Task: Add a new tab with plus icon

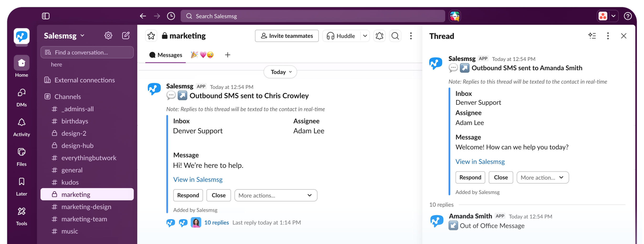Action: [228, 55]
